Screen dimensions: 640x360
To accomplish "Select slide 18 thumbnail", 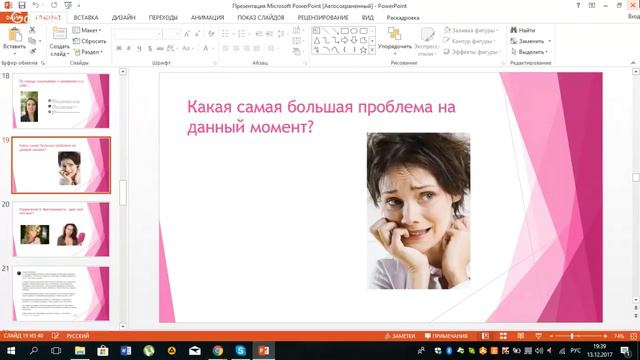I will tap(61, 101).
